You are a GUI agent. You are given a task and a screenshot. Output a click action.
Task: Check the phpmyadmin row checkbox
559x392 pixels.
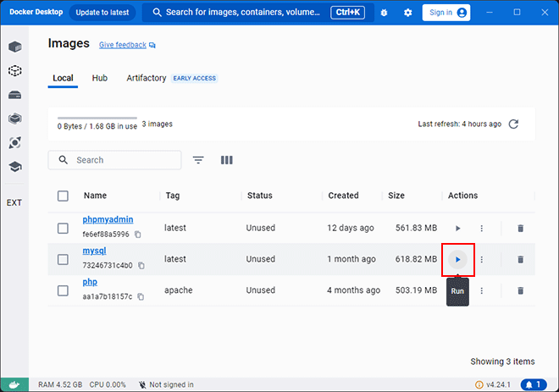(x=64, y=228)
